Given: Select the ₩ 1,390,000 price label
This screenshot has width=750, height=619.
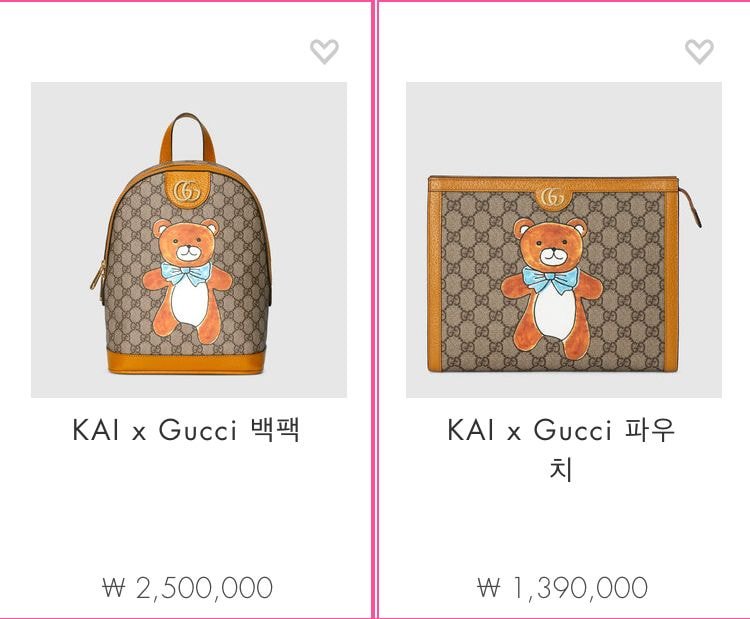Looking at the screenshot, I should point(562,587).
